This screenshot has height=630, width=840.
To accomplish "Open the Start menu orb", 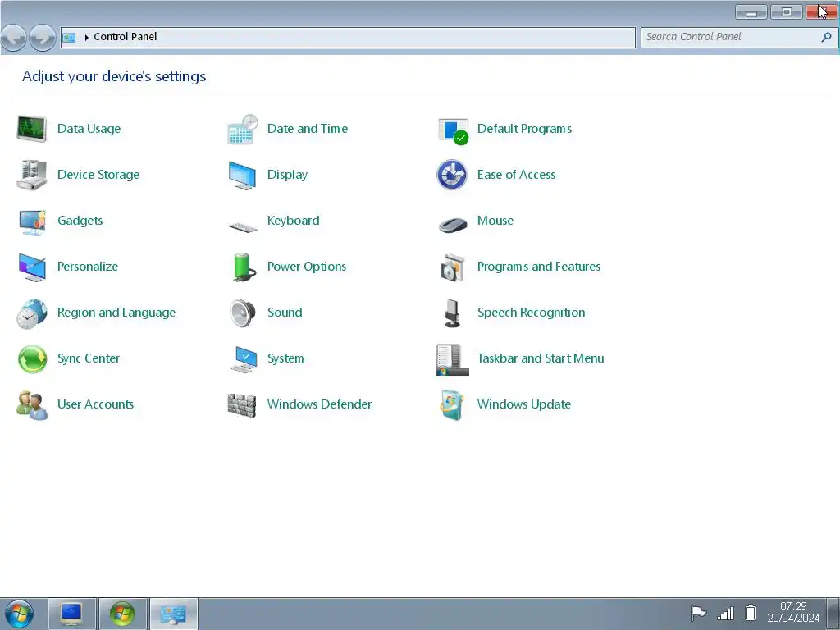I will tap(20, 614).
